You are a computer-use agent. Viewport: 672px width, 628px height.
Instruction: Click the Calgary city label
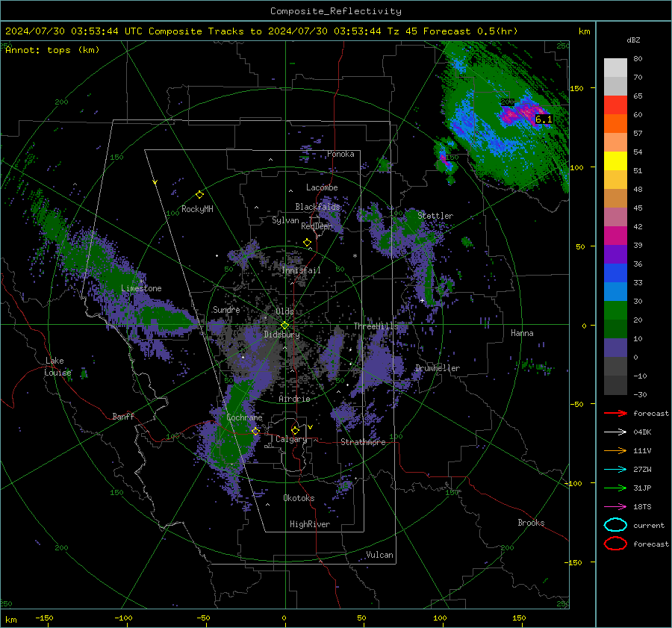coord(291,439)
